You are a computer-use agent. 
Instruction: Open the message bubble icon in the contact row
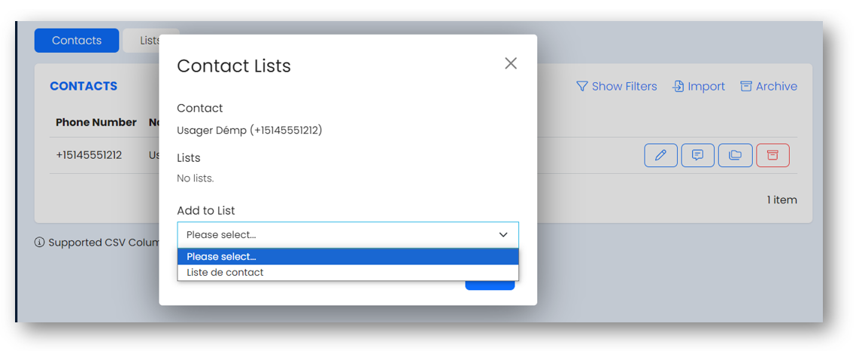tap(697, 155)
